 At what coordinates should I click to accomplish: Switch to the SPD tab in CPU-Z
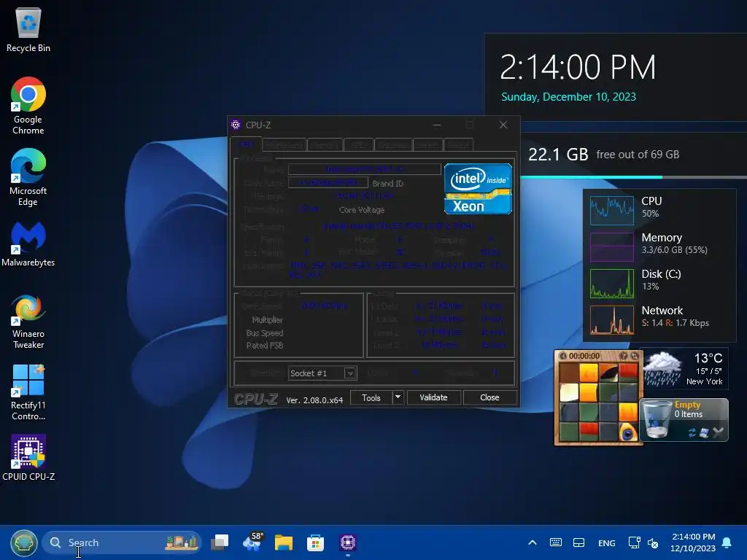click(358, 144)
